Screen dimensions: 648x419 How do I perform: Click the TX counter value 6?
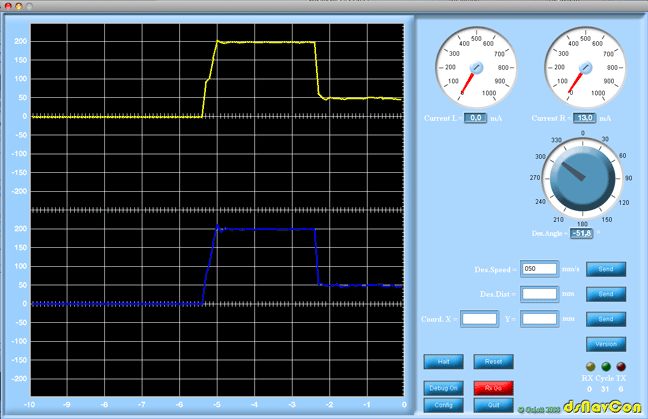point(621,389)
